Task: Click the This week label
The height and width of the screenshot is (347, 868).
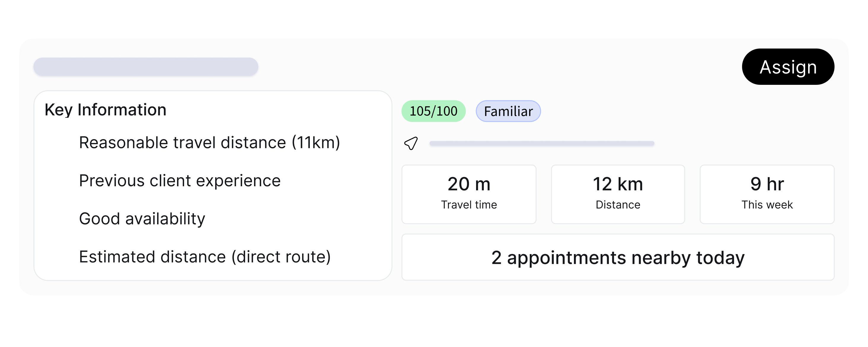Action: pos(767,205)
